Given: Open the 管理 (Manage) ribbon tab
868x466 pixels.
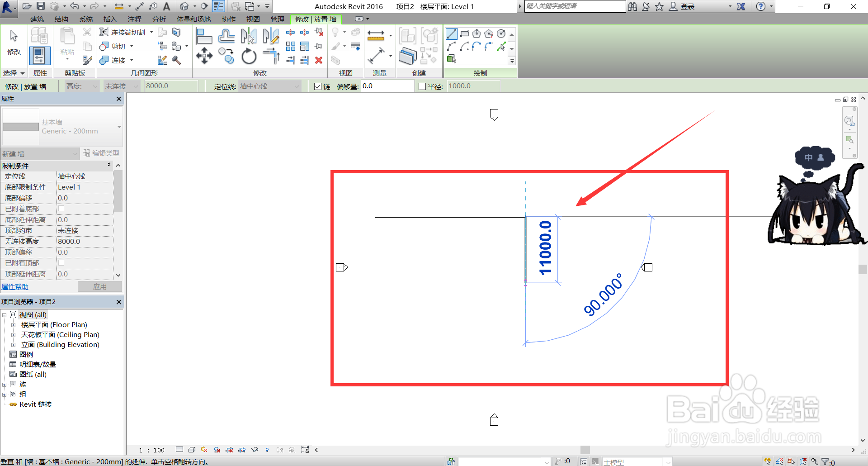Looking at the screenshot, I should (278, 19).
